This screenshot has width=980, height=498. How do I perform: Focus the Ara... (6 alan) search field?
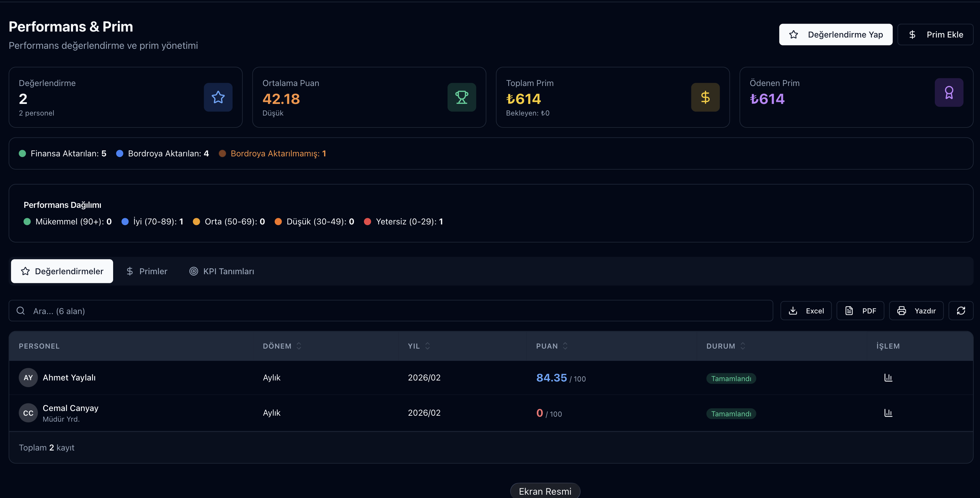(391, 311)
